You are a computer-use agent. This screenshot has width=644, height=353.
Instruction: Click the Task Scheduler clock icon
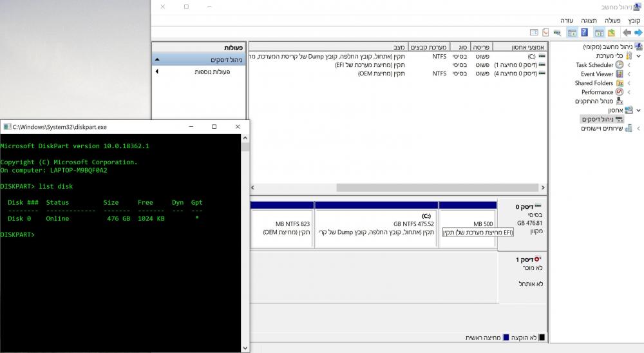pos(620,64)
